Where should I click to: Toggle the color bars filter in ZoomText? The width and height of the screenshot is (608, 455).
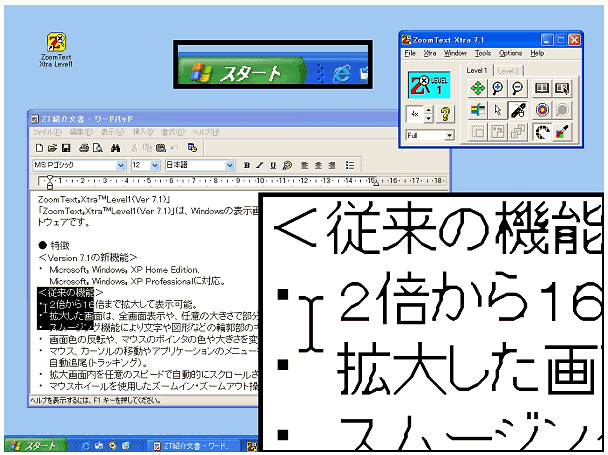(477, 110)
